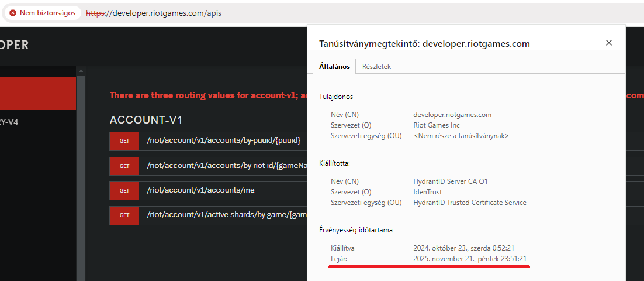Click the ACCOUNT-V1 heading
The height and width of the screenshot is (281, 644).
click(146, 120)
